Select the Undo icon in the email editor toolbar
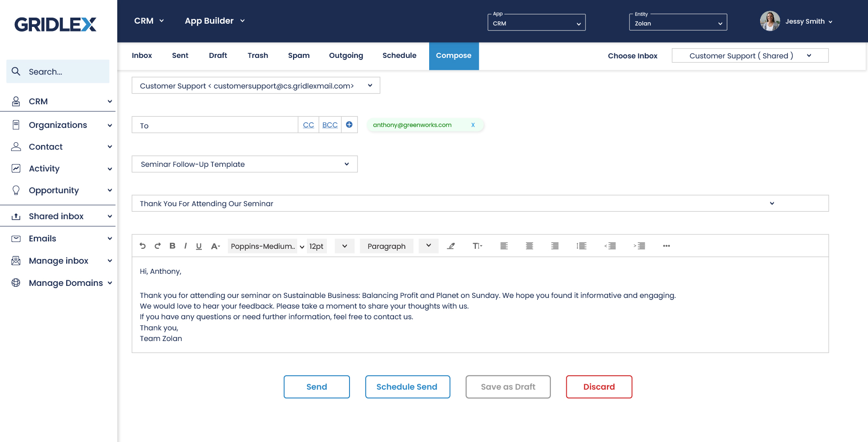868x442 pixels. point(143,246)
